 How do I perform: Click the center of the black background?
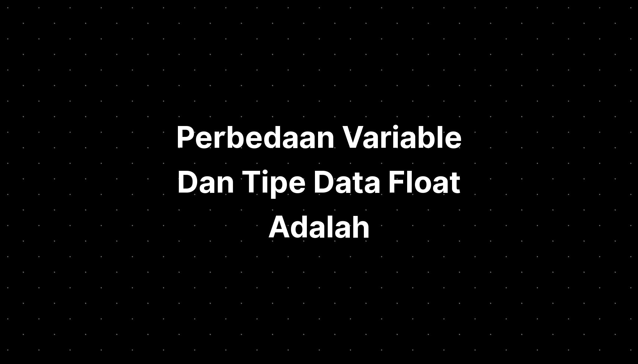tap(319, 182)
